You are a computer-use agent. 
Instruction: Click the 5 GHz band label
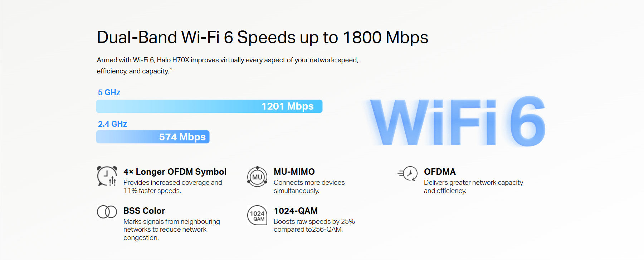[109, 92]
